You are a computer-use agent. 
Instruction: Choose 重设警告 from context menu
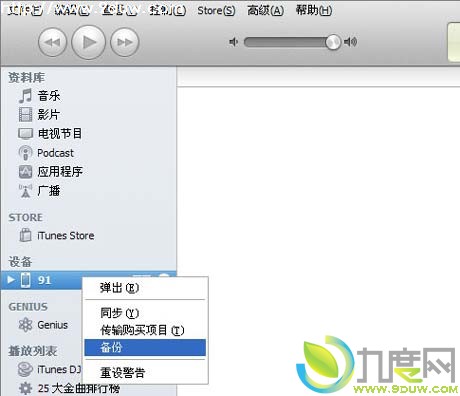click(145, 372)
